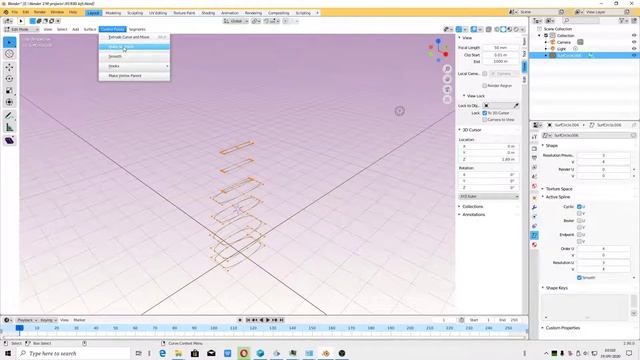The width and height of the screenshot is (640, 360).
Task: Expand the Camera item in outliner
Action: tap(546, 42)
